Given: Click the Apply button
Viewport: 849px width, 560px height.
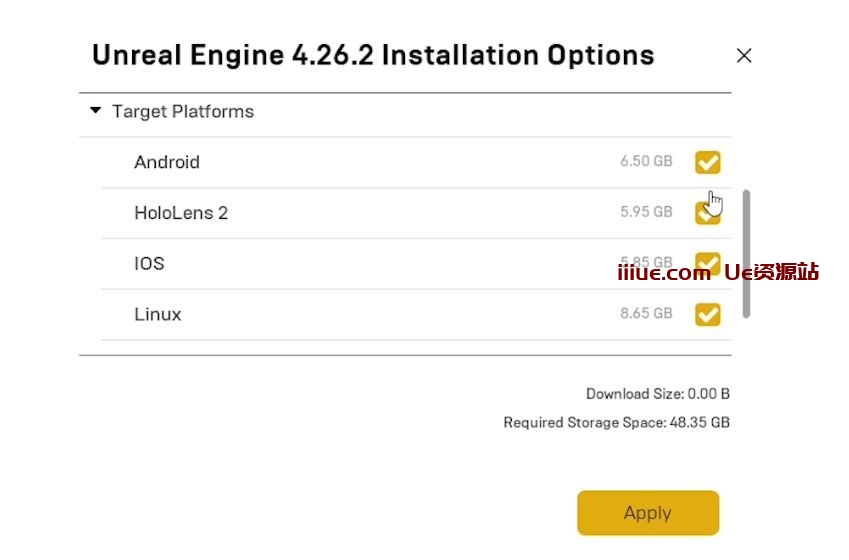Looking at the screenshot, I should point(647,513).
